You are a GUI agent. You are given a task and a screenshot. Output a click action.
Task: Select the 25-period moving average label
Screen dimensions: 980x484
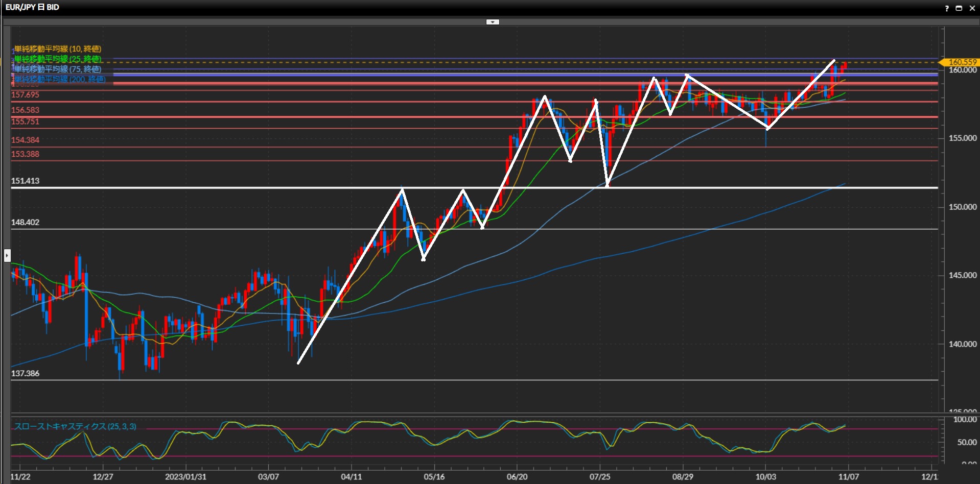coord(58,59)
